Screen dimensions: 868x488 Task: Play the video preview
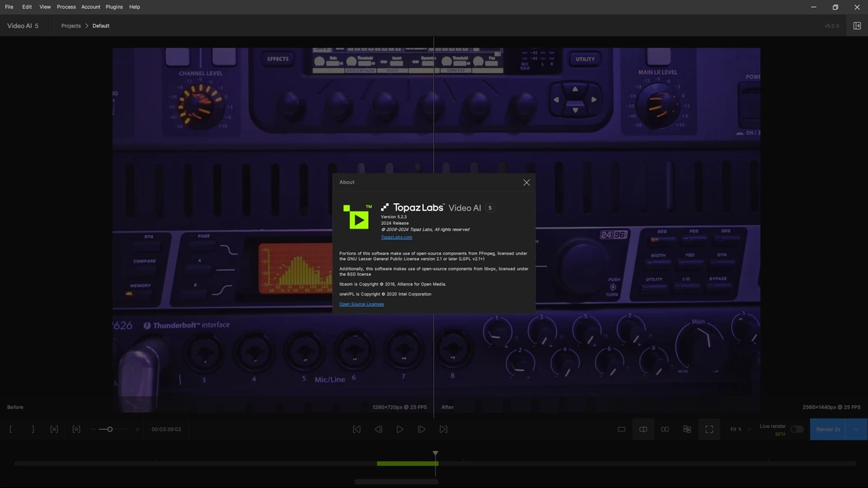(400, 429)
